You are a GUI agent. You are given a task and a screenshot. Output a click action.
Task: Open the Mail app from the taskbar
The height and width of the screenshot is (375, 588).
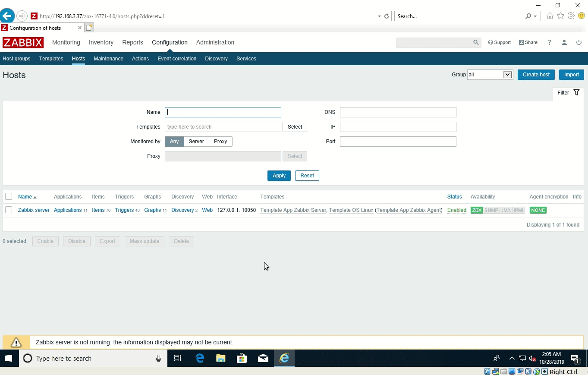263,358
